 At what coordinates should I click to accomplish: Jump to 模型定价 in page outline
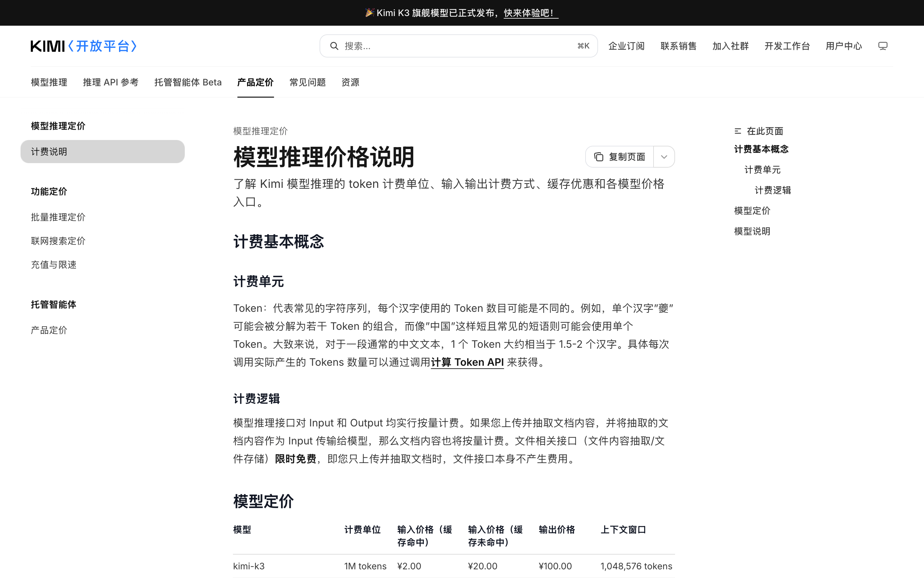(752, 211)
